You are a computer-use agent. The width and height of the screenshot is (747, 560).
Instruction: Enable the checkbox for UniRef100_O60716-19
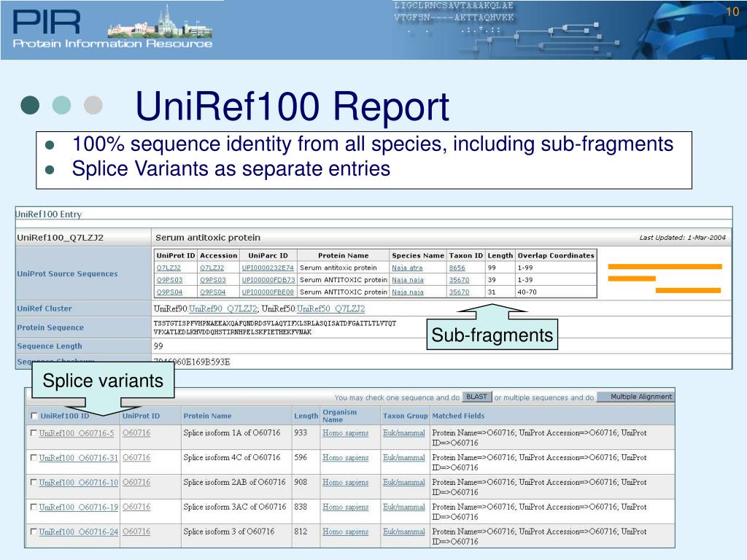tap(33, 507)
